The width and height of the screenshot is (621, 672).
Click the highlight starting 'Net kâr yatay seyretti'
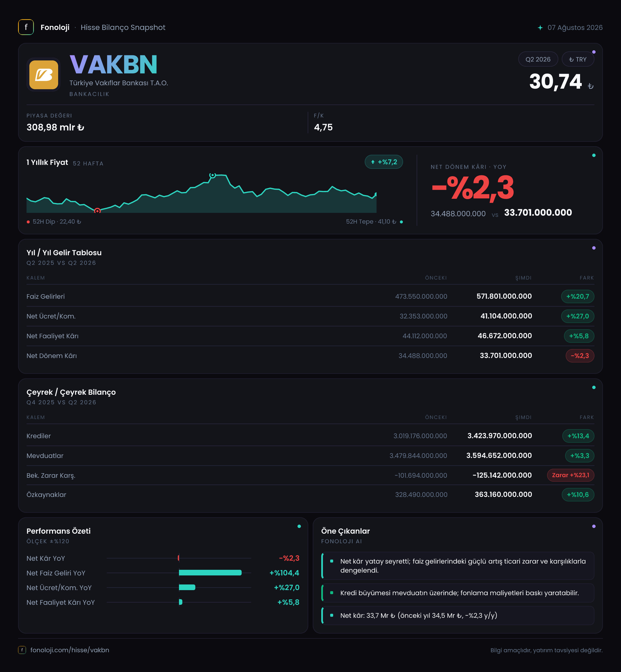[x=458, y=566]
